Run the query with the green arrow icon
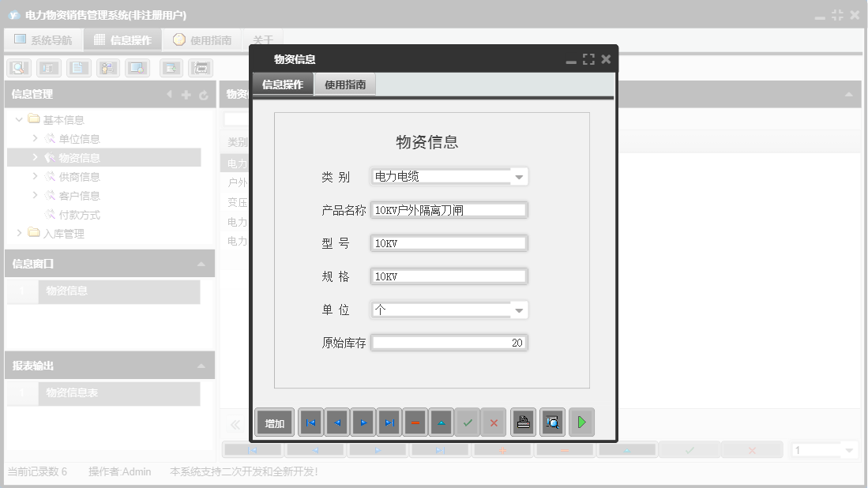Viewport: 868px width, 488px height. pos(582,422)
